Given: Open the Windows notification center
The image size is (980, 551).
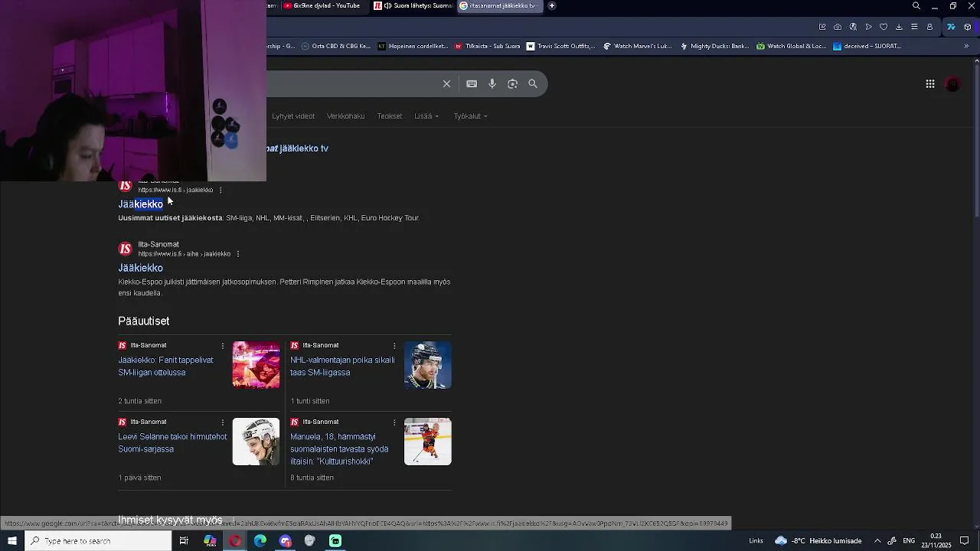Looking at the screenshot, I should pos(965,541).
